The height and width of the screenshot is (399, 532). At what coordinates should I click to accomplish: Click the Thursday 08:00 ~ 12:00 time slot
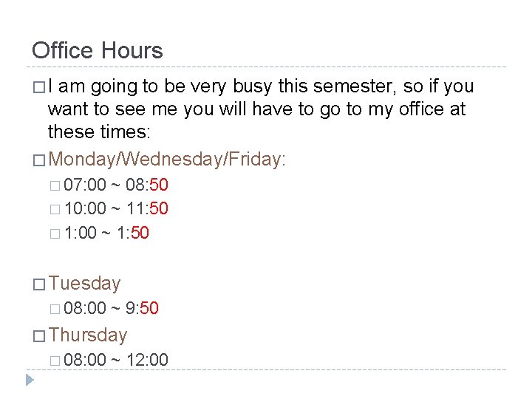point(116,360)
